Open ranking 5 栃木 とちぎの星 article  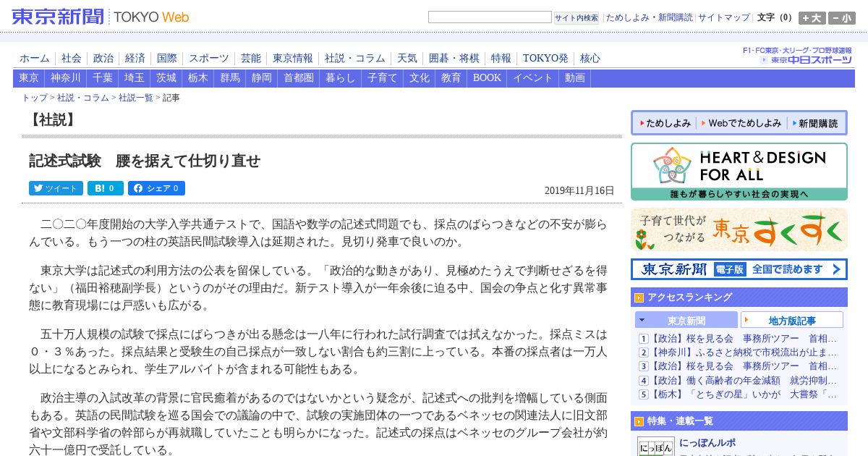point(744,394)
